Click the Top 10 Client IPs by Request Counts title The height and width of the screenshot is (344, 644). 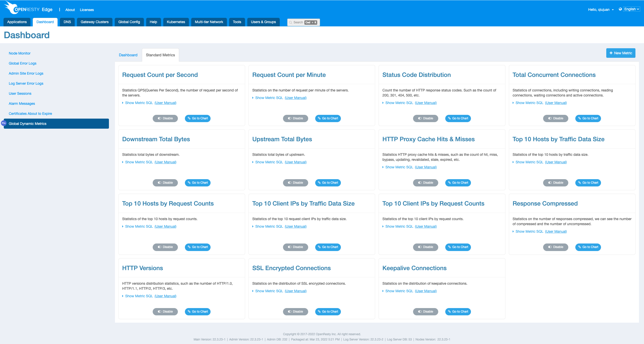coord(433,204)
